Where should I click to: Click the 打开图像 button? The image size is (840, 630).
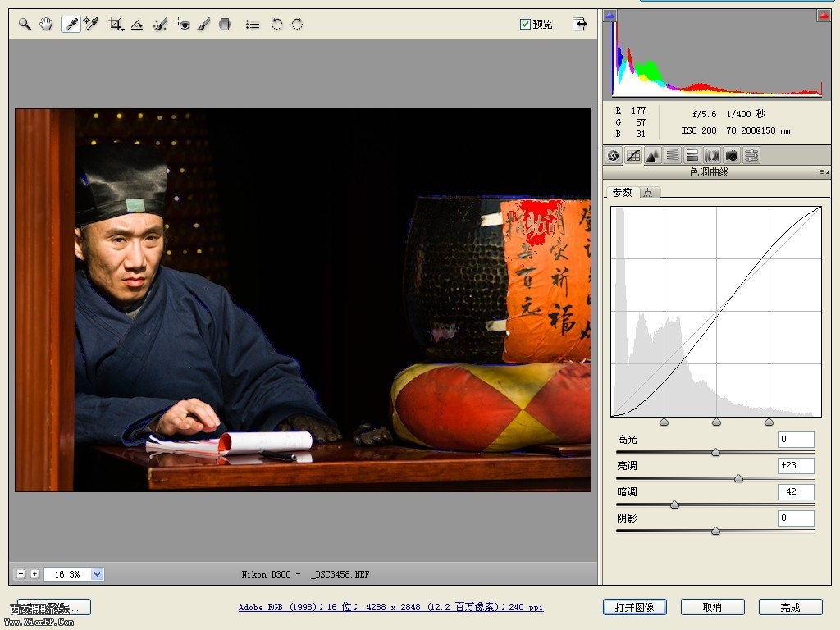pyautogui.click(x=634, y=607)
